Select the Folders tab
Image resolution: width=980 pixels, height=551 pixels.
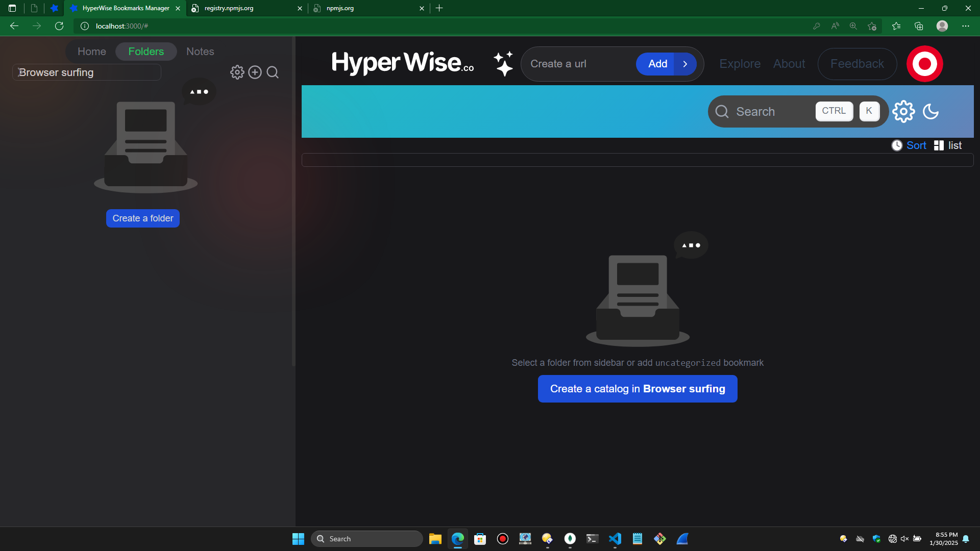coord(146,52)
